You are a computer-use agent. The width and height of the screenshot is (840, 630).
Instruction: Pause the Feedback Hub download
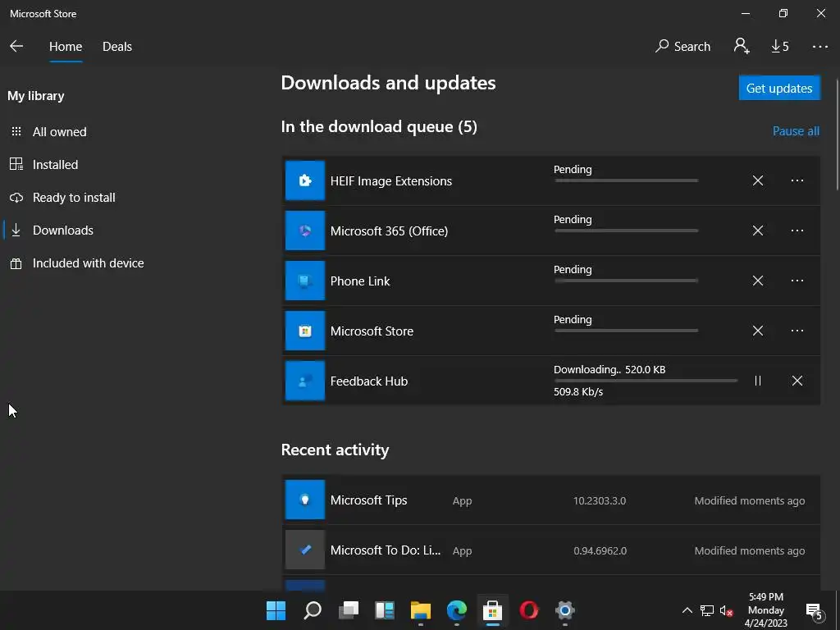(x=757, y=381)
